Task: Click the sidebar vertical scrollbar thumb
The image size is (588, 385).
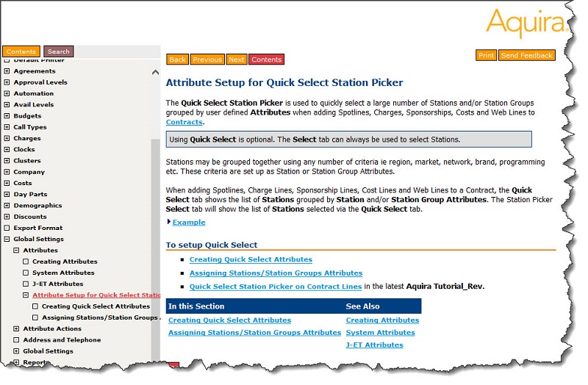Action: point(155,249)
